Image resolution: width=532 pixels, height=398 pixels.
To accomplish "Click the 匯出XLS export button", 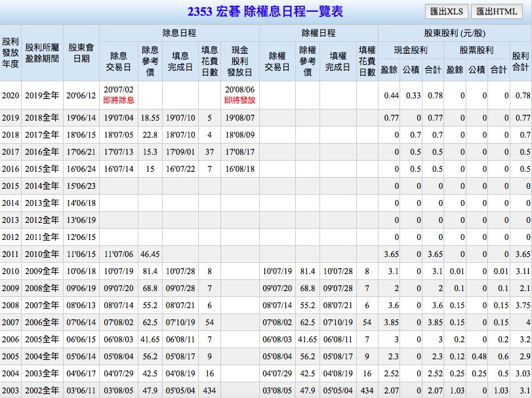I will (x=445, y=12).
